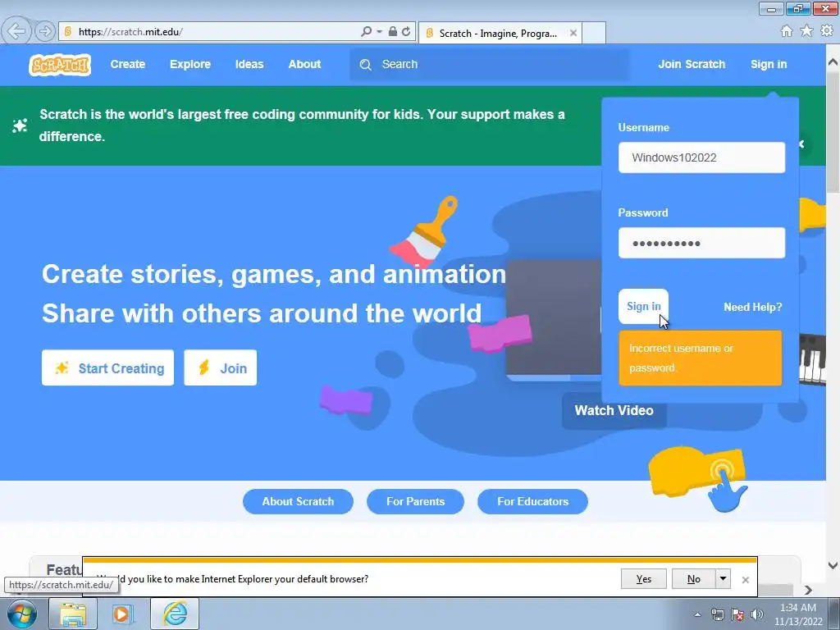Click the taskbar clock
This screenshot has width=840, height=630.
click(x=797, y=614)
